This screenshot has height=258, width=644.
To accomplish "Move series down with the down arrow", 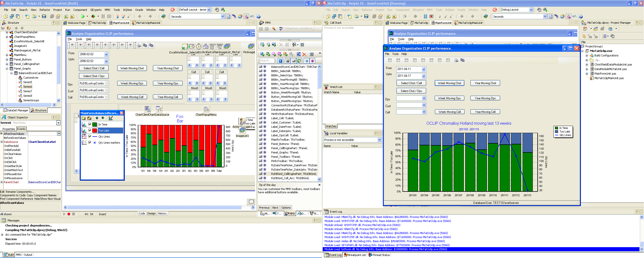I will 103,118.
